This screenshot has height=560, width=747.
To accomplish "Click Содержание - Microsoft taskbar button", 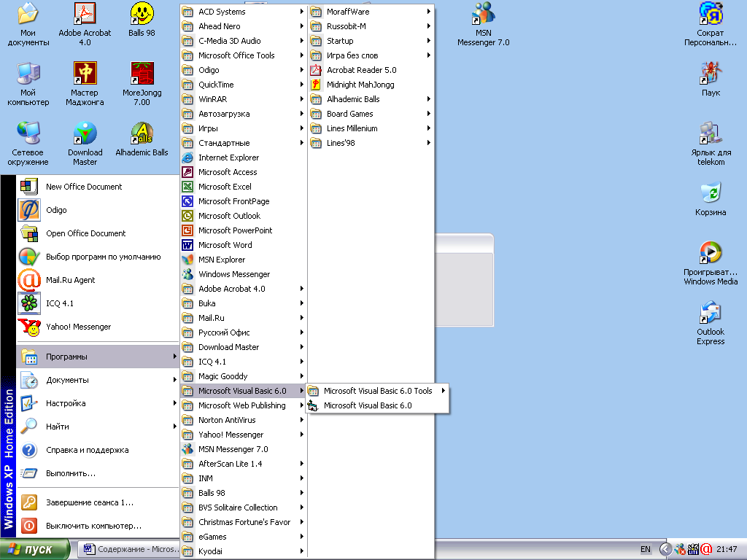I will point(130,549).
